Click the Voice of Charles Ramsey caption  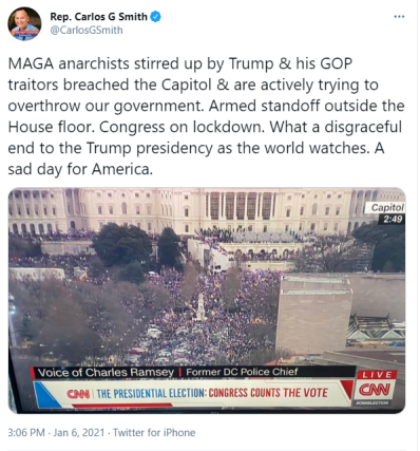click(105, 372)
